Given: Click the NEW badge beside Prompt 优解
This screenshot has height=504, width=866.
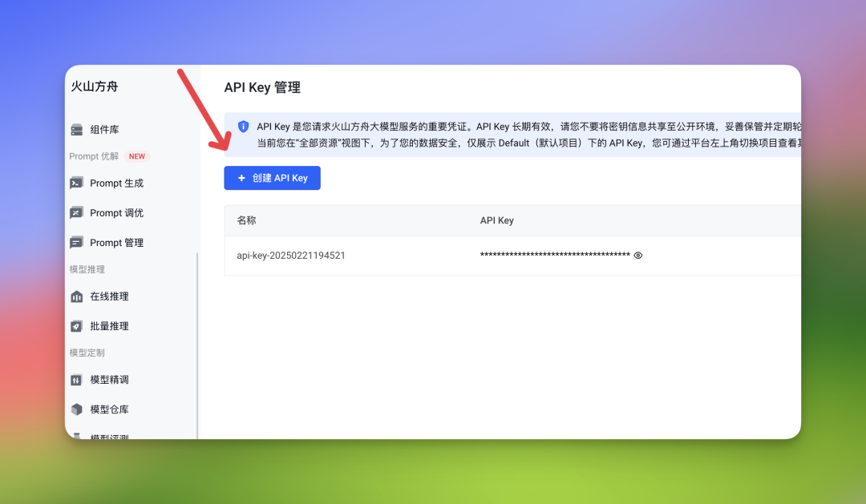Looking at the screenshot, I should tap(137, 156).
